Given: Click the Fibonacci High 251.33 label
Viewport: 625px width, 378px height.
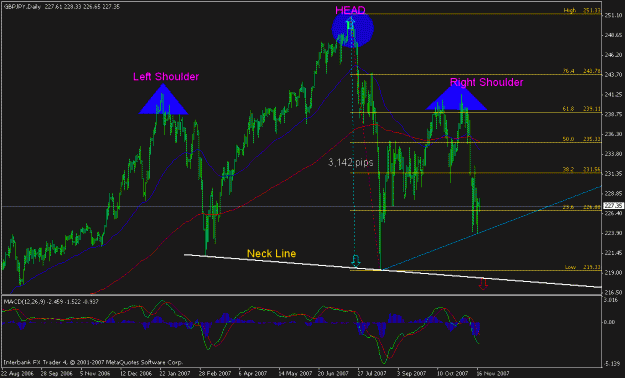Looking at the screenshot, I should tap(582, 11).
